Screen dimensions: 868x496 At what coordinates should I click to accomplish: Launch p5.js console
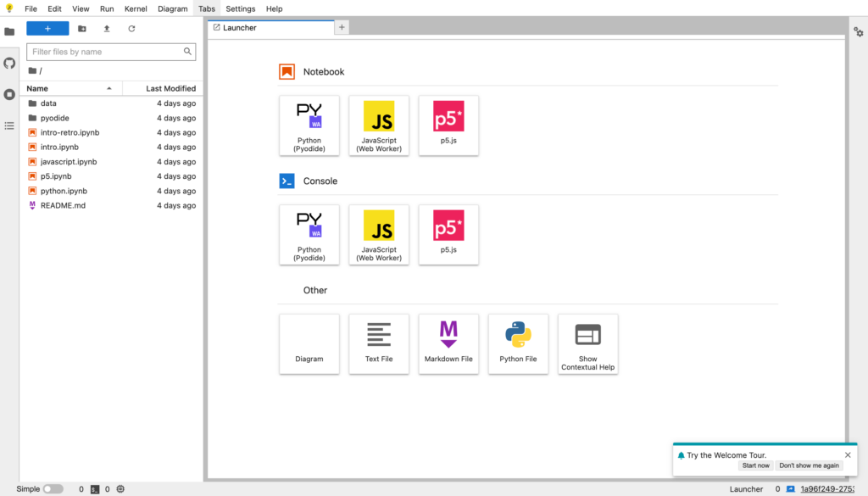point(448,234)
